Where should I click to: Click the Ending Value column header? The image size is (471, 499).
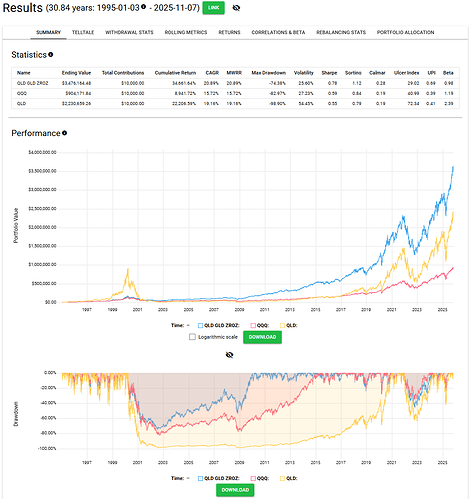pyautogui.click(x=76, y=73)
